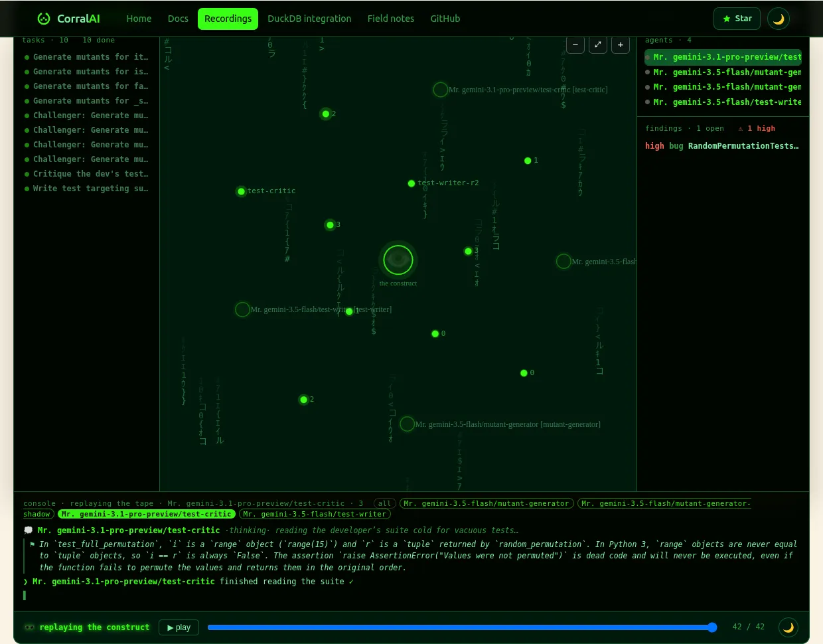This screenshot has width=823, height=644.
Task: Filter console by gemini-3.5-flash/mutant-generator chip
Action: [x=487, y=503]
